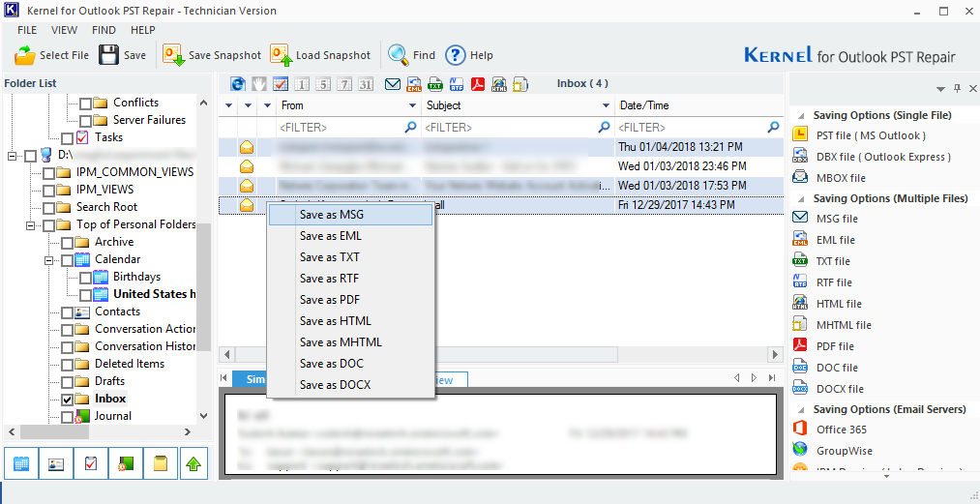Click the Save toolbar button with floppy icon
Image resolution: width=980 pixels, height=504 pixels.
point(123,55)
